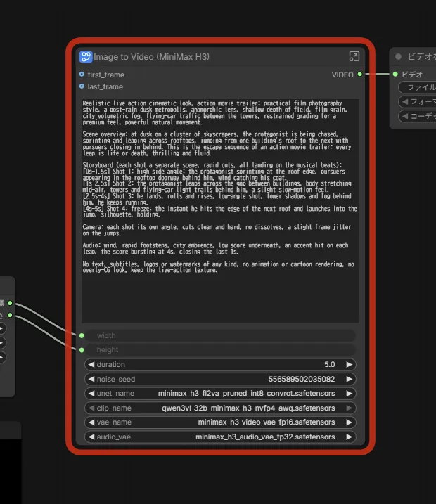The image size is (436, 504).
Task: Click the expand node icon in title bar
Action: pyautogui.click(x=354, y=56)
